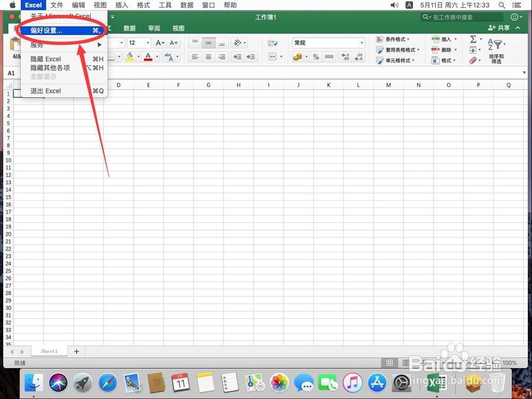Open the number format 常规 combo box
The height and width of the screenshot is (399, 532).
tap(328, 43)
